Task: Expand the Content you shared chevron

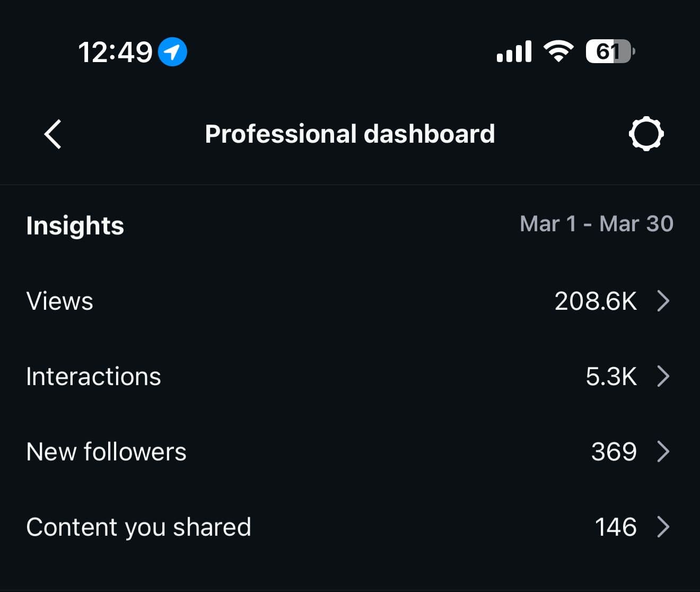Action: 663,527
